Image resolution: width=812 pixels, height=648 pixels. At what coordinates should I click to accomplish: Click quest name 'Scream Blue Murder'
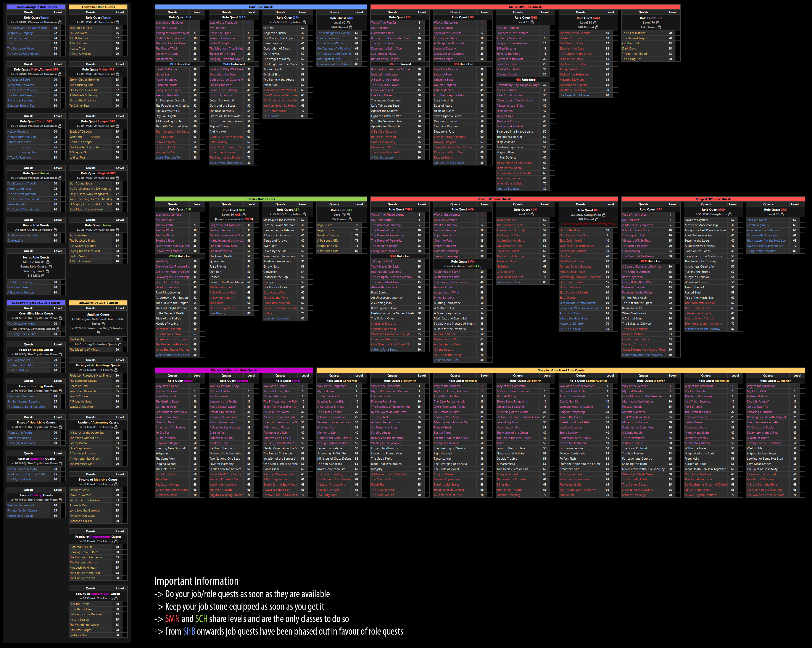tap(572, 251)
